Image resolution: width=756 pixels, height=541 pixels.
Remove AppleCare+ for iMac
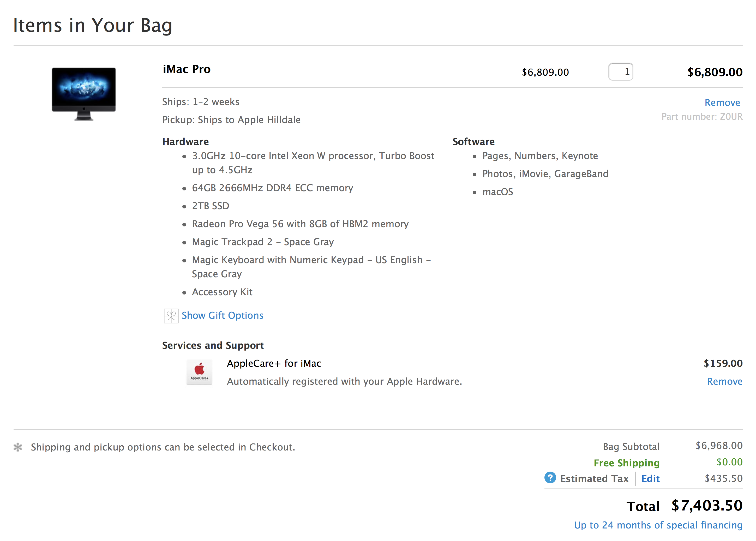(x=724, y=381)
